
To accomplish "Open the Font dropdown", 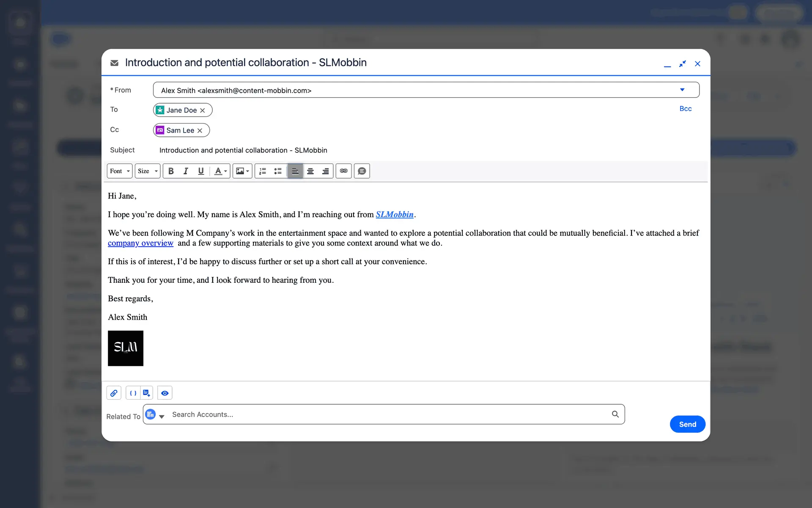I will (120, 171).
